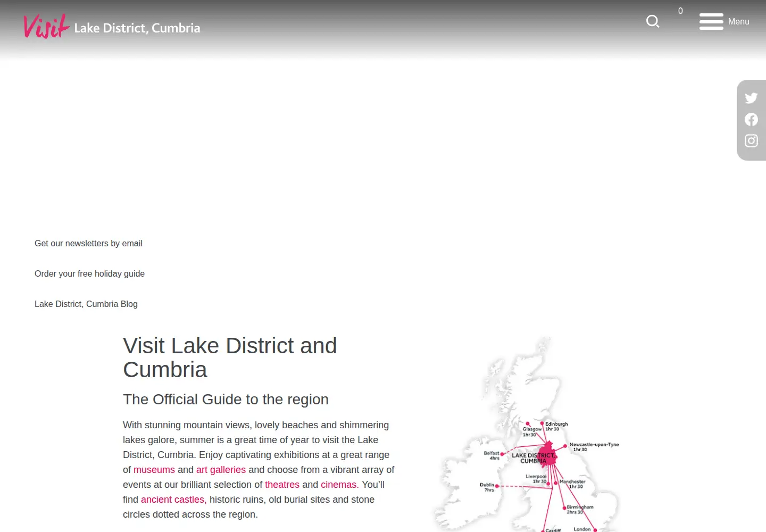
Task: Click the Edinburgh label on the map
Action: (556, 427)
